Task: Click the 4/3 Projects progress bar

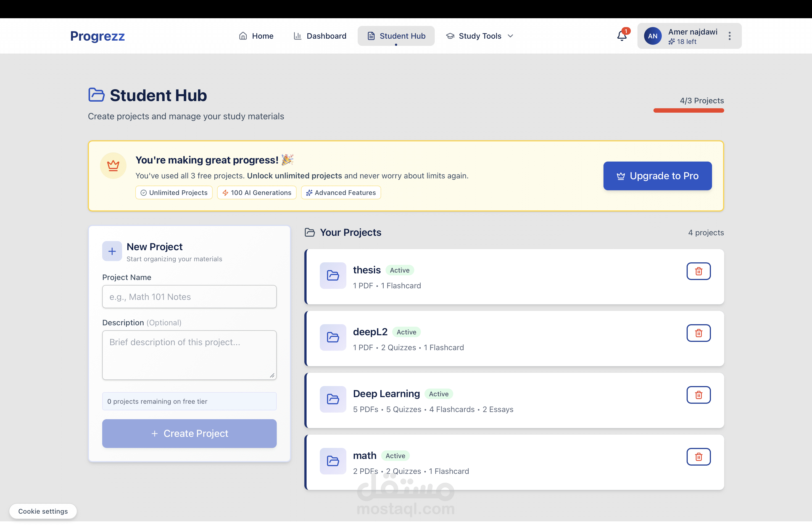Action: pos(688,110)
